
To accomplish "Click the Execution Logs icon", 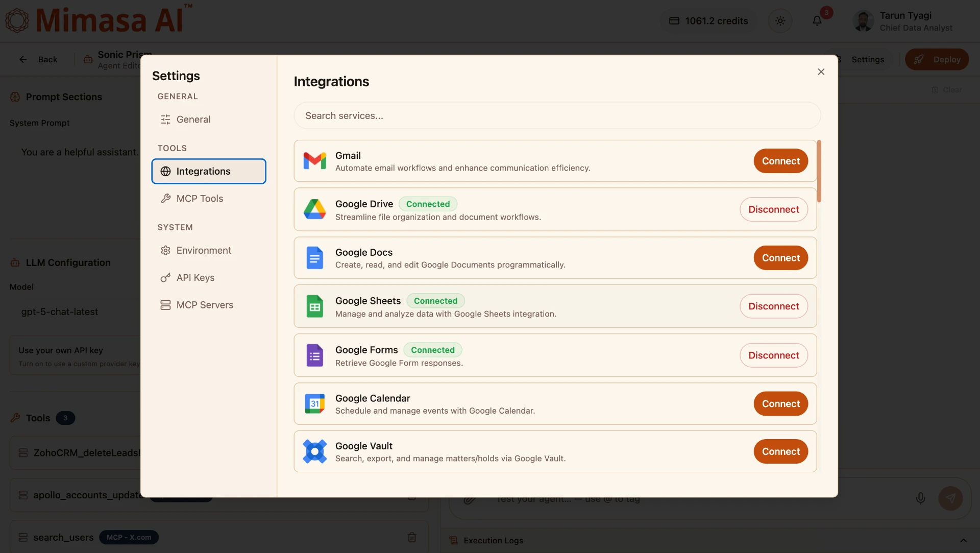I will 453,540.
